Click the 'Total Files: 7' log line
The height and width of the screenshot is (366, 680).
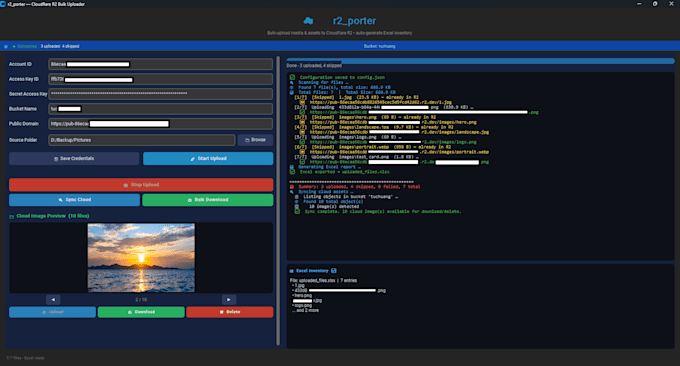click(x=347, y=92)
